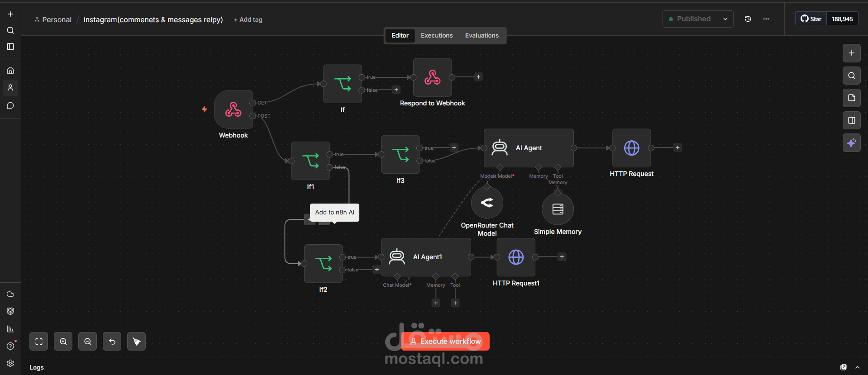
Task: Switch to the Evaluations tab
Action: (482, 35)
